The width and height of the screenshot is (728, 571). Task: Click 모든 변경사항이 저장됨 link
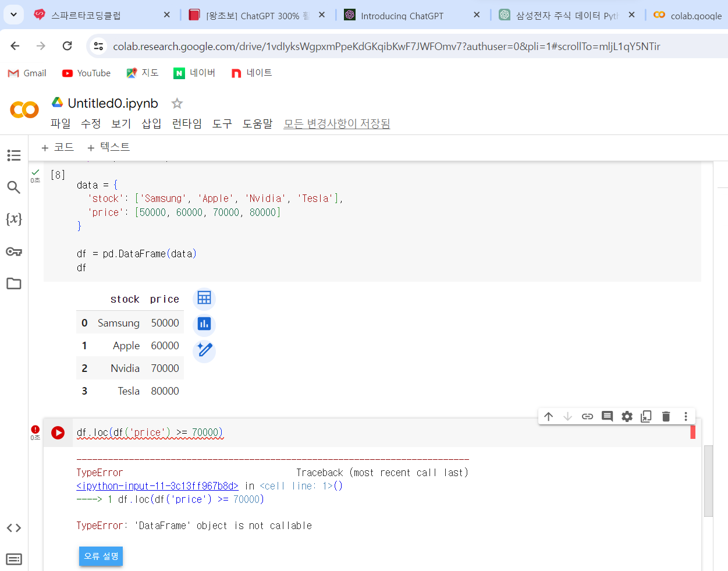[337, 123]
